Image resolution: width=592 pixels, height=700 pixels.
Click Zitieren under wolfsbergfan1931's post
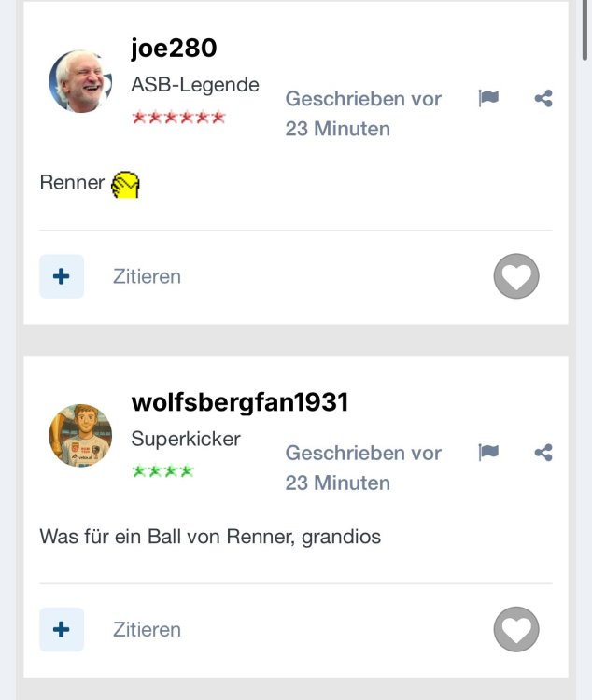tap(147, 629)
